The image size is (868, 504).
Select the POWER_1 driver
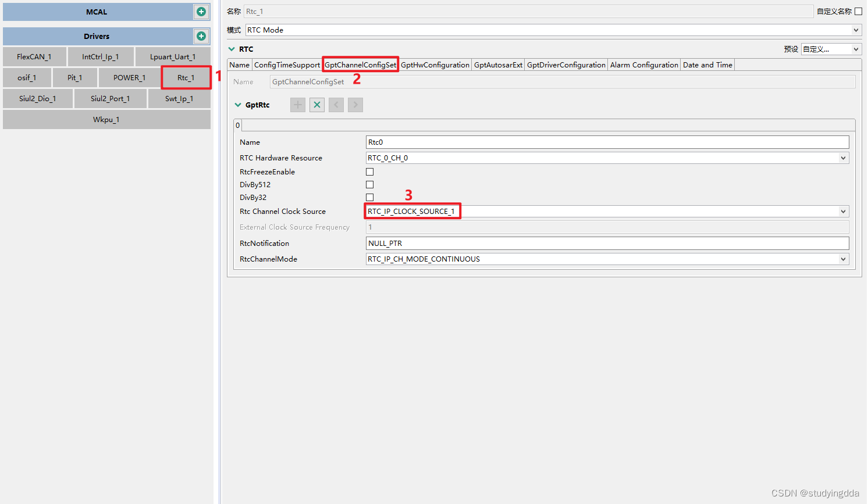point(130,78)
